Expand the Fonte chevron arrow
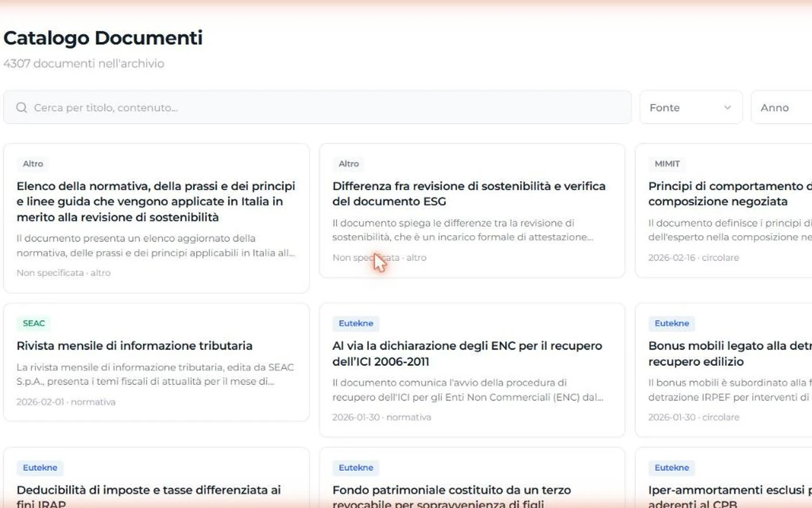The width and height of the screenshot is (812, 508). click(727, 107)
